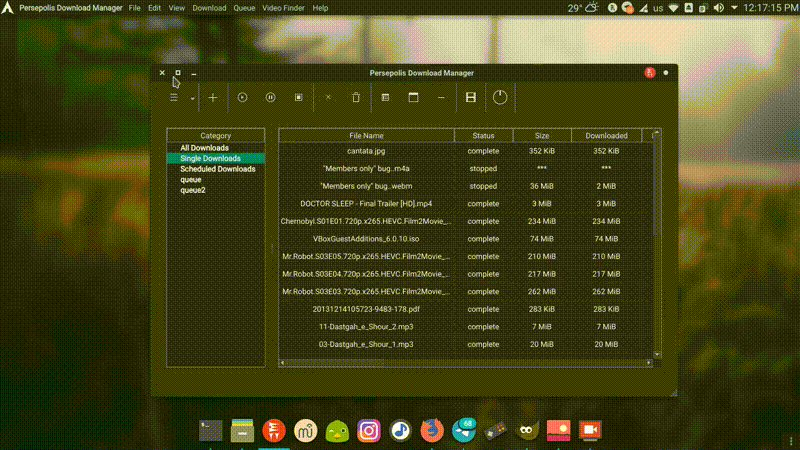Select 20131214105723-9483-178.pdf row

pyautogui.click(x=466, y=309)
